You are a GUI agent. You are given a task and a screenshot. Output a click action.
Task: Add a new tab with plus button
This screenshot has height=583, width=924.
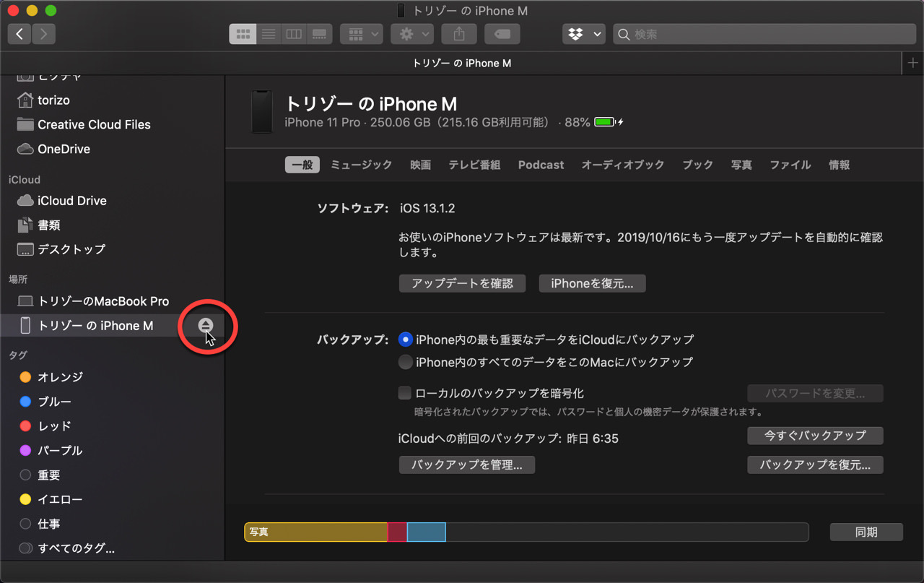[913, 63]
